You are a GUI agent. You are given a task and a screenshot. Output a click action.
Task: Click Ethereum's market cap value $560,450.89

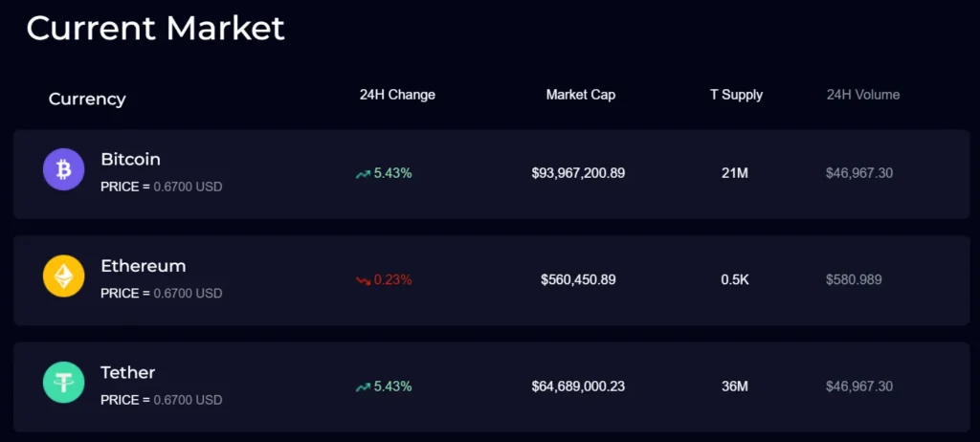coord(578,280)
